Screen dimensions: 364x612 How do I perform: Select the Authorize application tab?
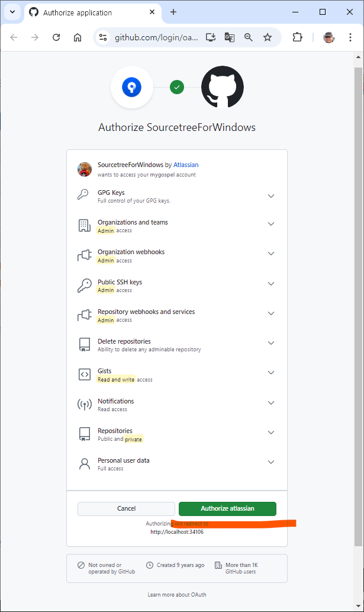point(93,12)
